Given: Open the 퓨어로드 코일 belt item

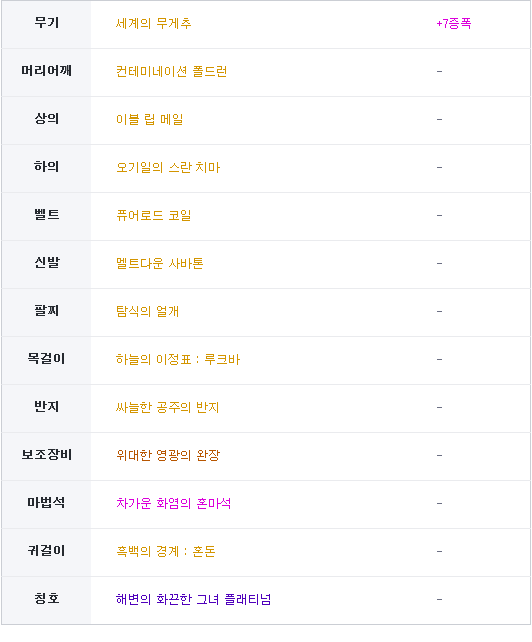Looking at the screenshot, I should coord(154,215).
